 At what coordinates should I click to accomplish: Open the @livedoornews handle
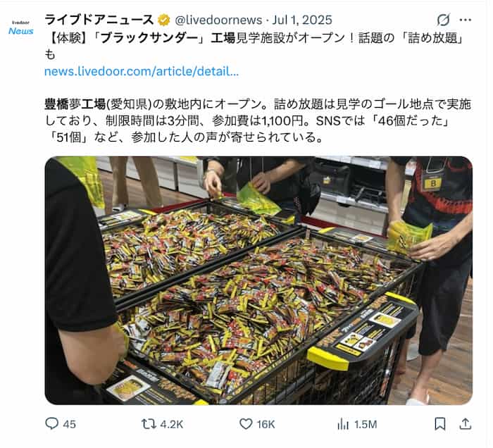click(x=218, y=20)
